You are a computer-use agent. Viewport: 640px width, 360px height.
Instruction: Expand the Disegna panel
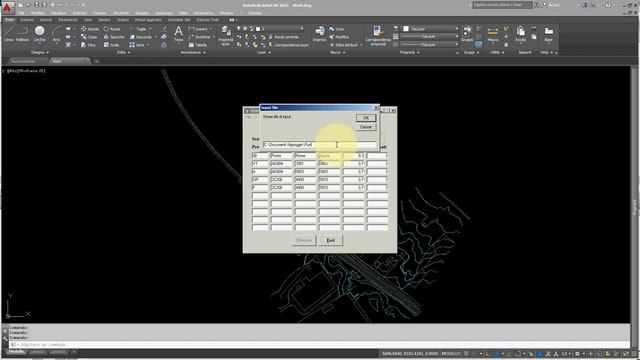tap(40, 53)
